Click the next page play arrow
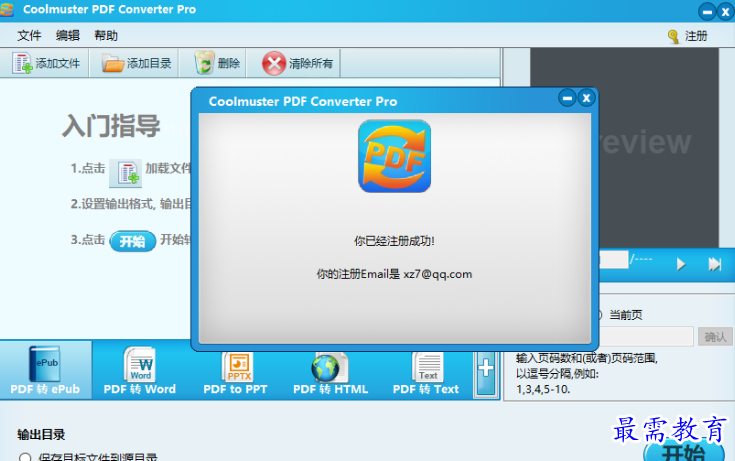 tap(681, 265)
